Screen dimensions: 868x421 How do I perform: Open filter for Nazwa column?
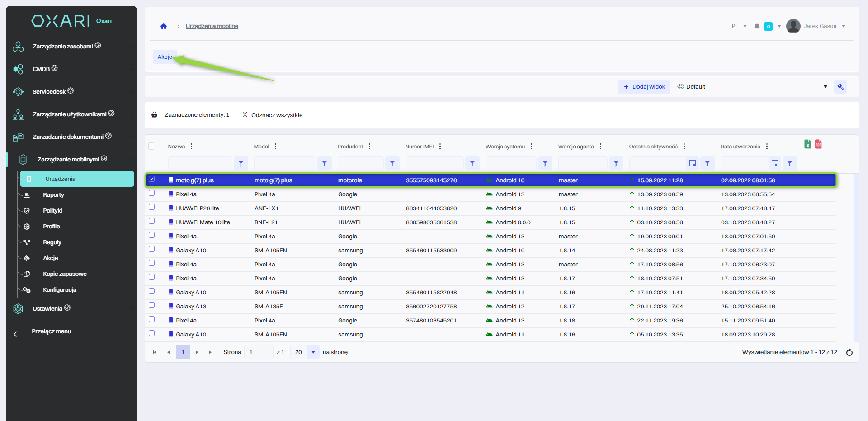[x=241, y=163]
